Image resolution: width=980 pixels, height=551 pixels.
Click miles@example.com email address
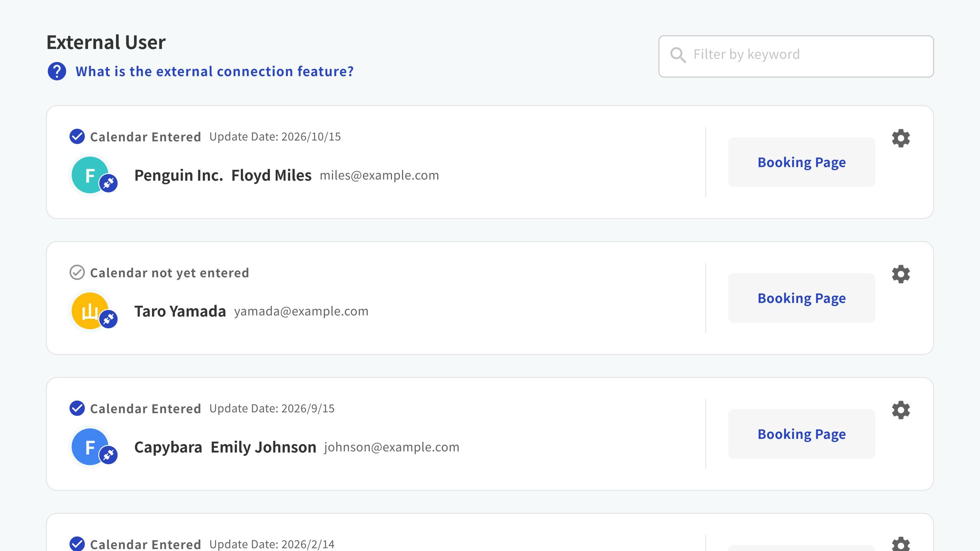[379, 175]
